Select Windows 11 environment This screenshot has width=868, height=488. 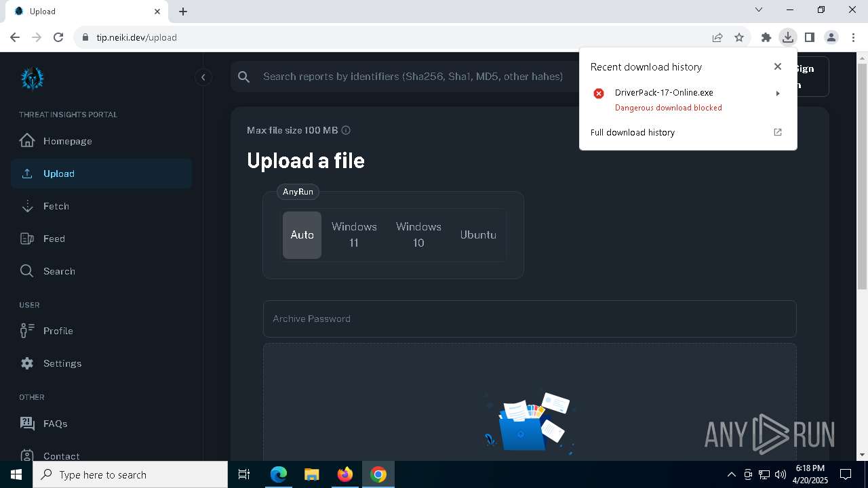[x=354, y=235]
